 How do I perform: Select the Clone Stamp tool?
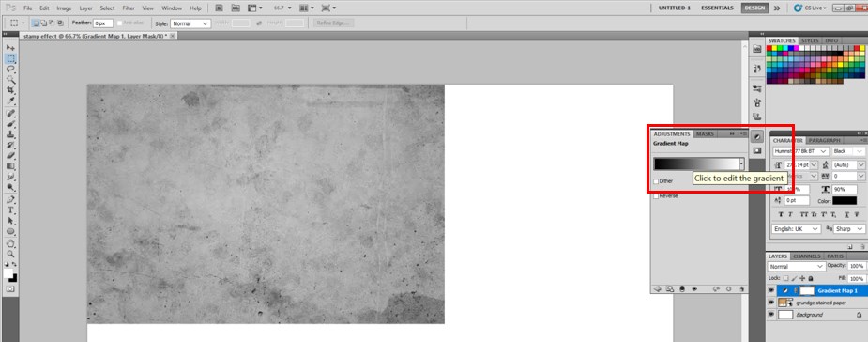(x=10, y=134)
